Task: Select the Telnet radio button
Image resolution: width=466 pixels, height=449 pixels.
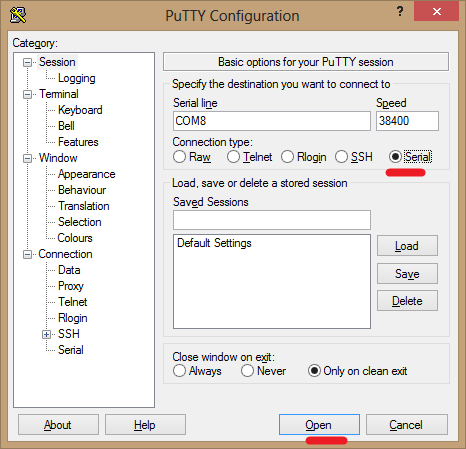Action: click(x=233, y=157)
